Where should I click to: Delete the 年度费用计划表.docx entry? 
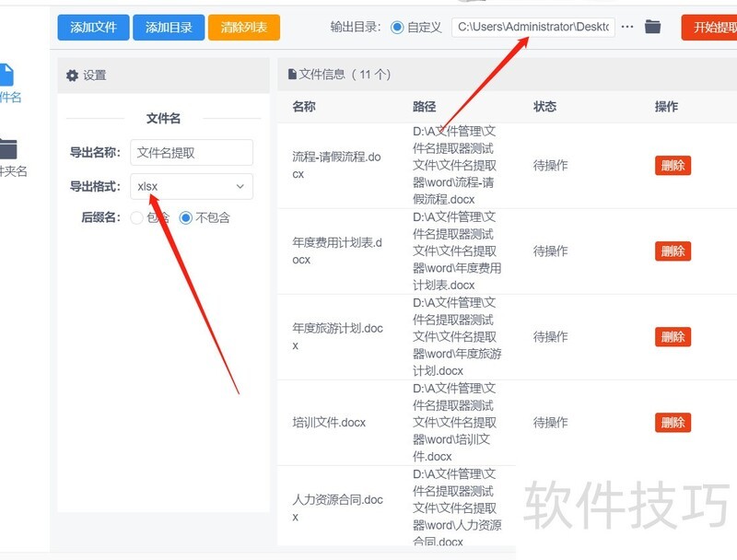click(673, 251)
